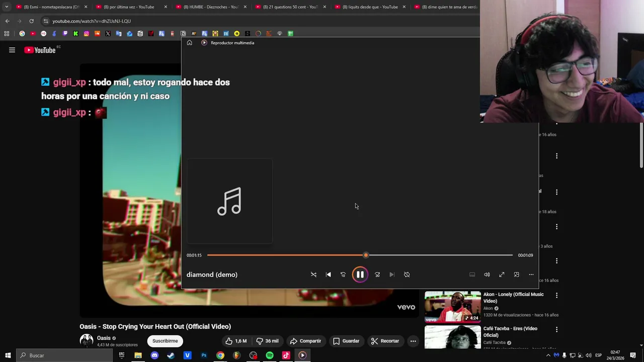Launch Epic Games from the taskbar
The width and height of the screenshot is (644, 362).
tap(121, 355)
